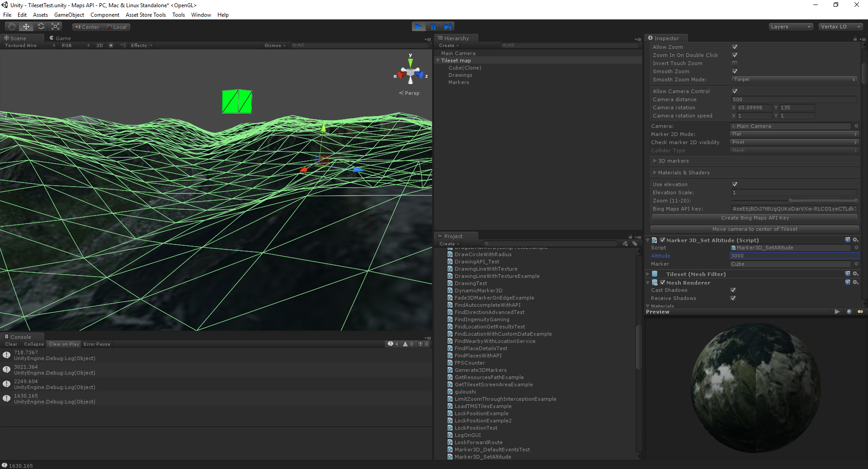Viewport: 868px width, 469px height.
Task: Open the Gizmos dropdown
Action: 275,46
